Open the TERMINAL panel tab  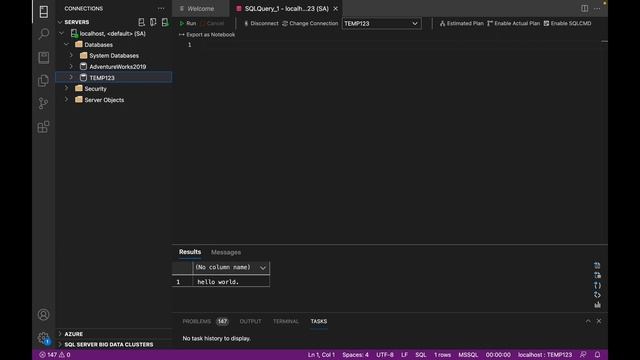[286, 321]
